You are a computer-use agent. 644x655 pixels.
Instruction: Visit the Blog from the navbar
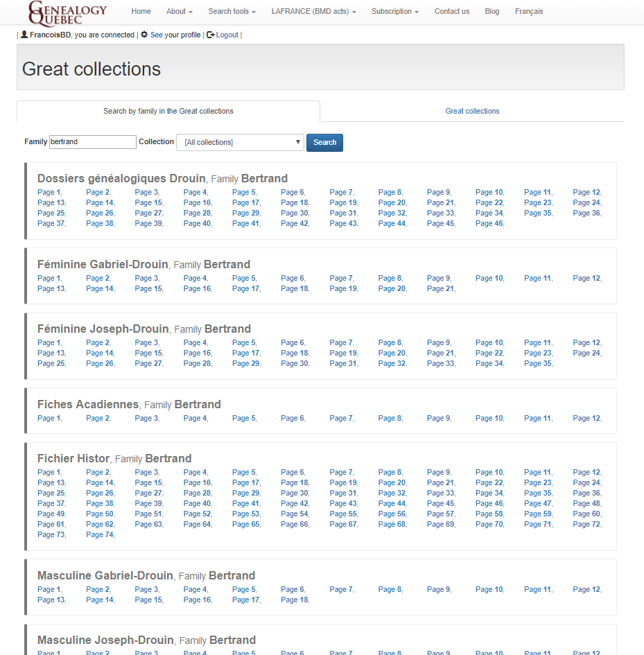coord(492,11)
